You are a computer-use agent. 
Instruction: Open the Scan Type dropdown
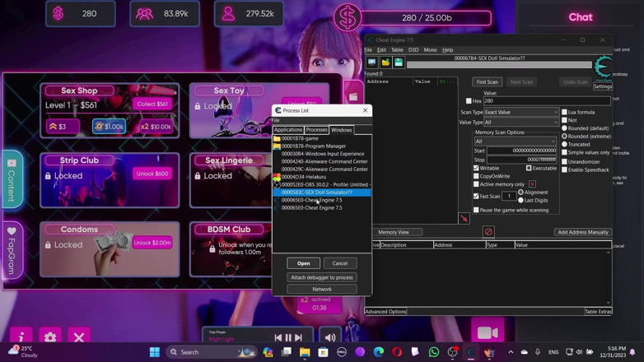tap(521, 112)
